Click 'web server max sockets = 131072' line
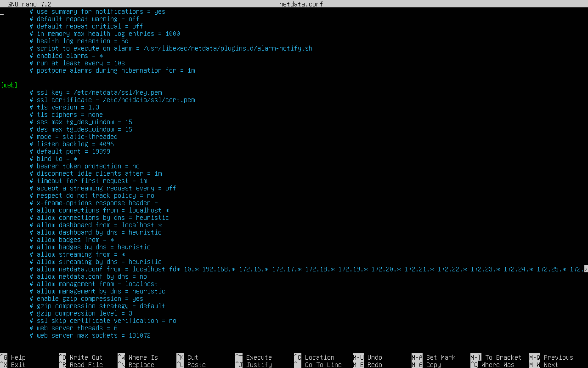This screenshot has width=588, height=368. pyautogui.click(x=90, y=335)
